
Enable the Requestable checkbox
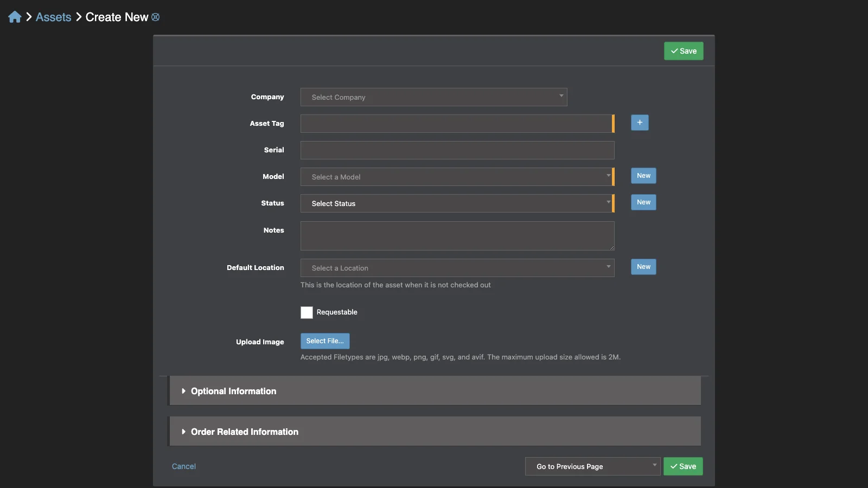click(x=307, y=312)
